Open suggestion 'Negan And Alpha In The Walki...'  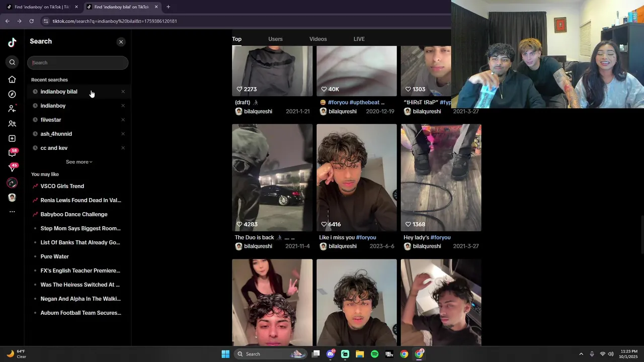click(80, 299)
